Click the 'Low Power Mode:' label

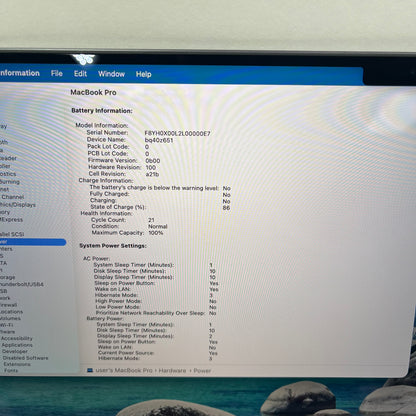pyautogui.click(x=118, y=307)
